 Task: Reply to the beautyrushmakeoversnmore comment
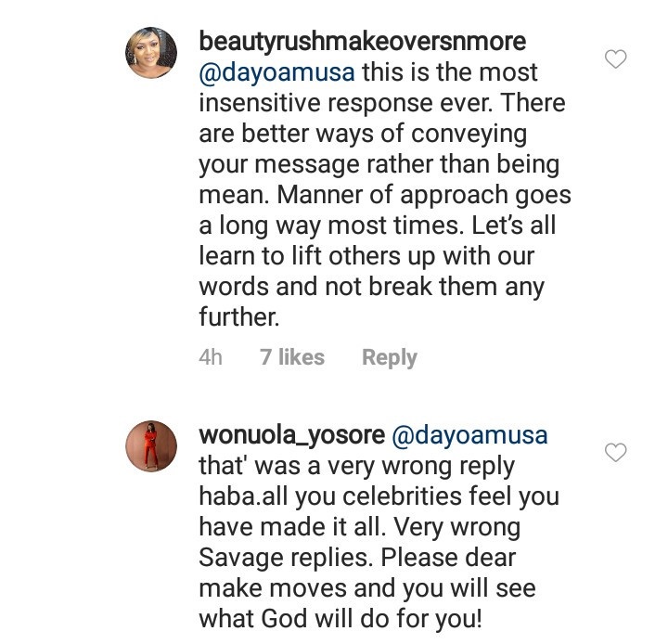tap(389, 357)
